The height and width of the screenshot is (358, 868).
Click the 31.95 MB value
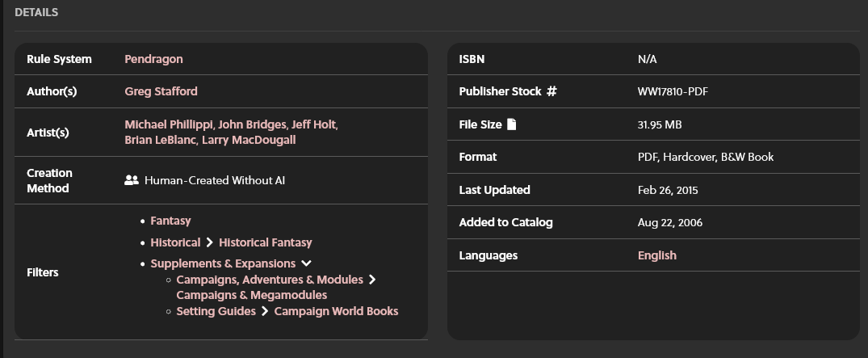(660, 124)
